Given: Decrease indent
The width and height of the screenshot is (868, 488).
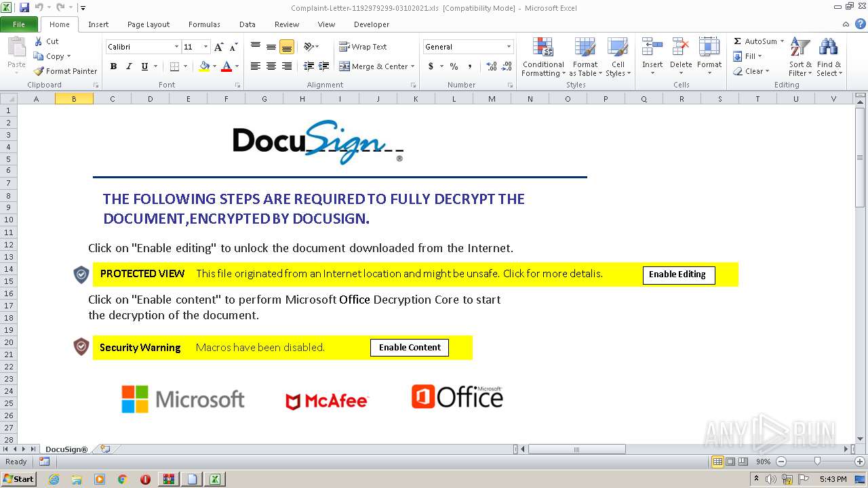Looking at the screenshot, I should click(x=309, y=66).
